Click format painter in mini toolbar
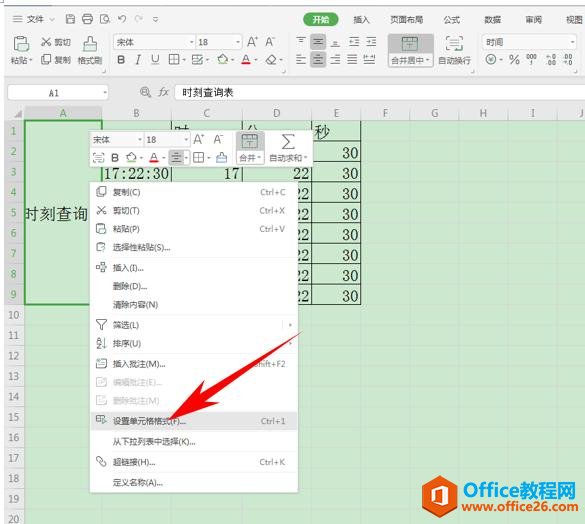Image resolution: width=585 pixels, height=524 pixels. pyautogui.click(x=222, y=158)
